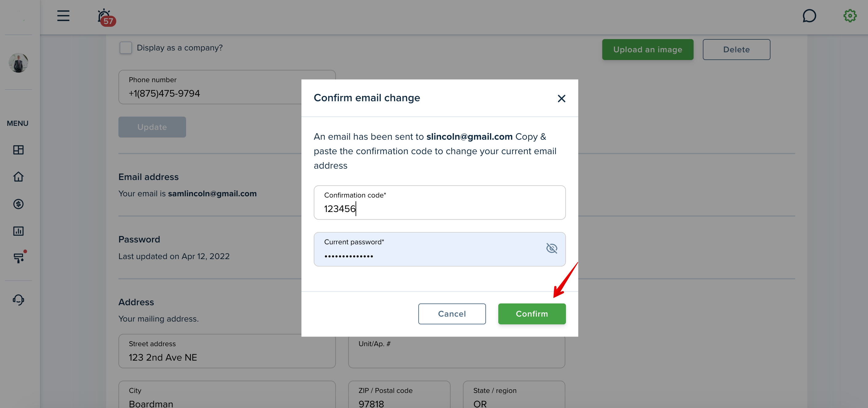Focus the Current password field

[440, 249]
